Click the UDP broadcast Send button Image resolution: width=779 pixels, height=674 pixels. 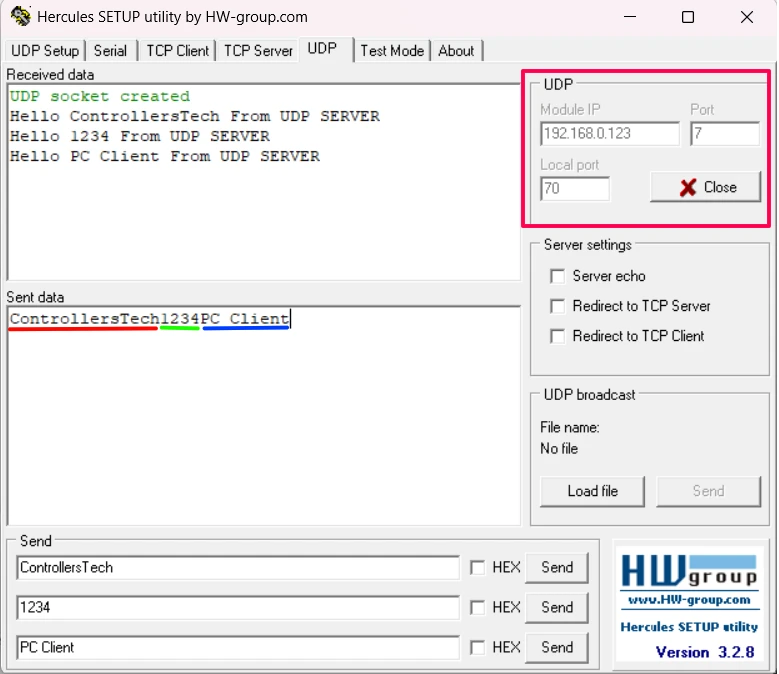(x=708, y=491)
